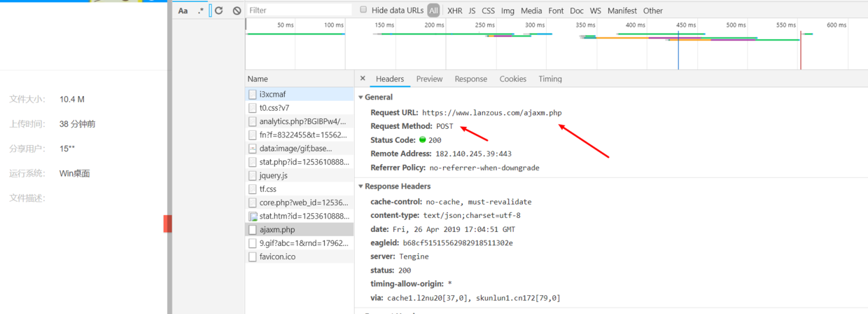Image resolution: width=868 pixels, height=314 pixels.
Task: Filter requests by Manifest type
Action: [x=622, y=11]
